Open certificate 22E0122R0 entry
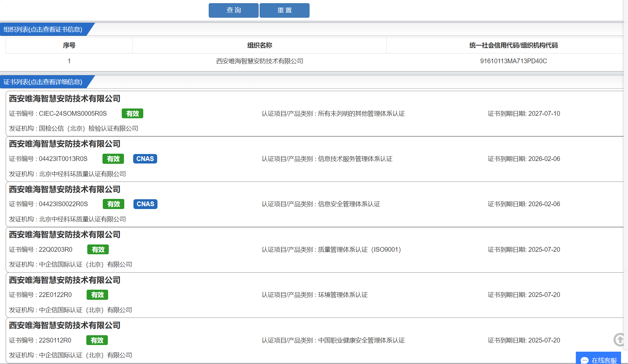Viewport: 628px width, 364px height. tap(315, 295)
